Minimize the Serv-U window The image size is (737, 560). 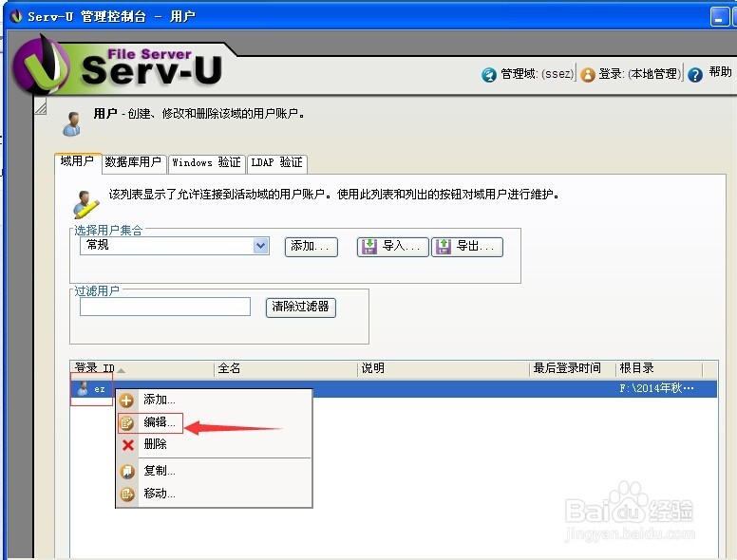(720, 17)
